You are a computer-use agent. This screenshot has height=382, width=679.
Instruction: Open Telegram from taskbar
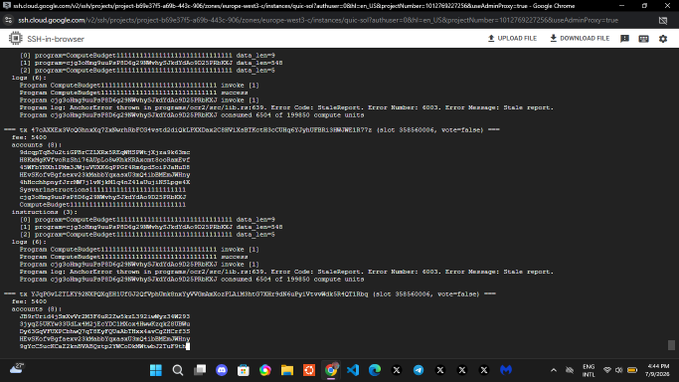pyautogui.click(x=418, y=370)
